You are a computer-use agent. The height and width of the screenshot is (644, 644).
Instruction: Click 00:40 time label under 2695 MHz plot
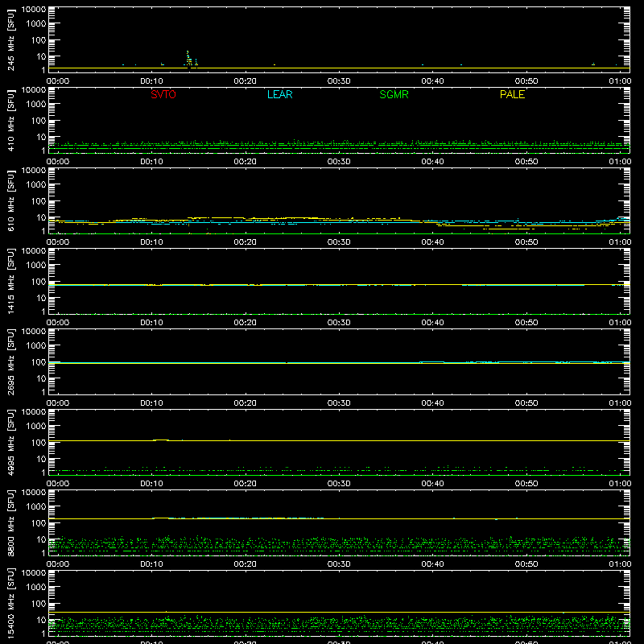pyautogui.click(x=432, y=403)
